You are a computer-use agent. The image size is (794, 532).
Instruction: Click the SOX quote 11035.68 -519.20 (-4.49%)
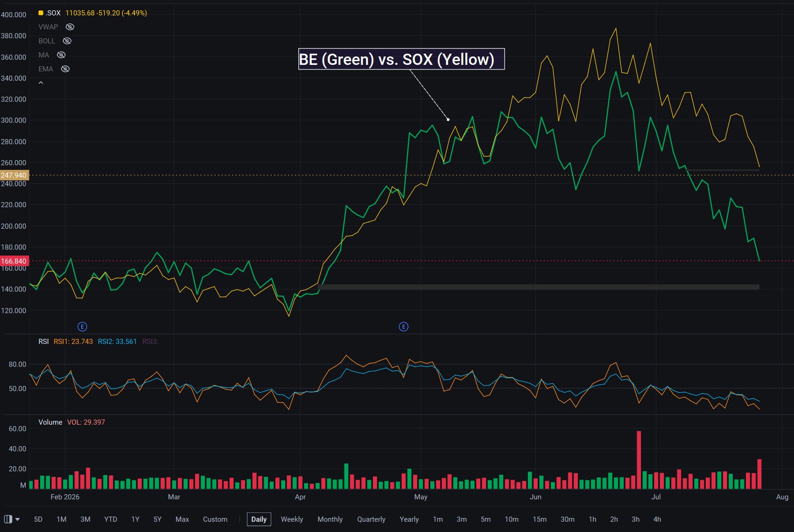(x=106, y=13)
